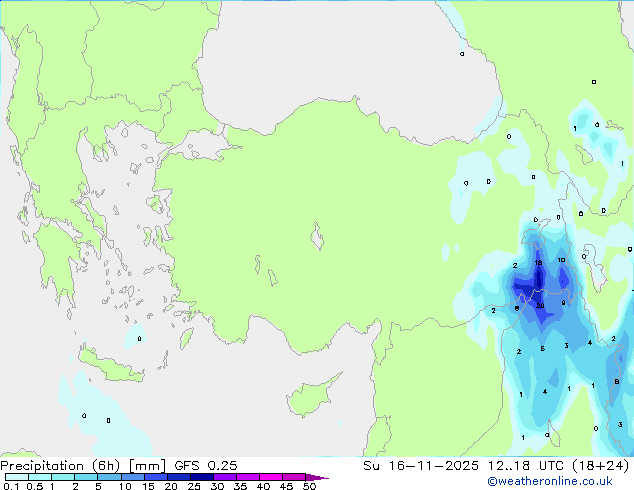Viewport: 634px width, 490px height.
Task: Click legend swatch between 0.5 and 1
Action: pos(40,477)
